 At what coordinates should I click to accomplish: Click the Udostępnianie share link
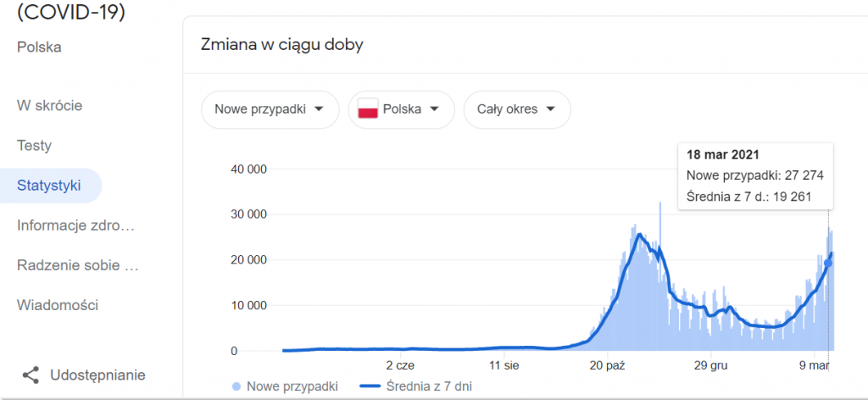tap(97, 375)
